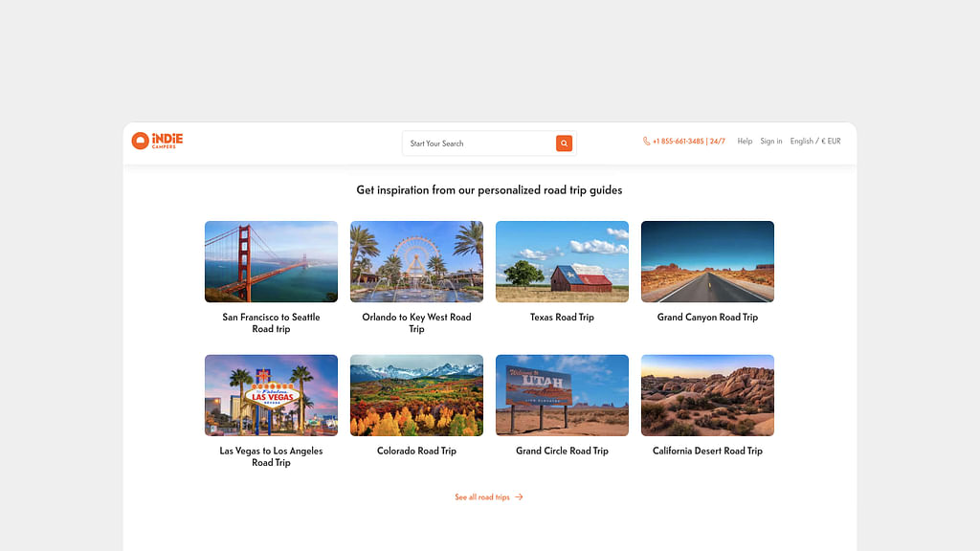The height and width of the screenshot is (551, 980).
Task: Select the Colorado autumn mountains image
Action: click(x=416, y=395)
